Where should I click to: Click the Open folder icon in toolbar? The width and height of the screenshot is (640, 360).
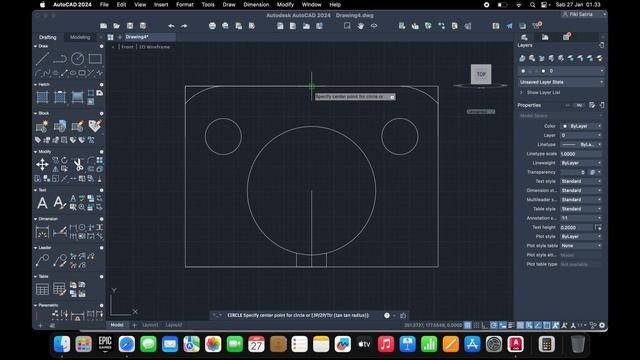[x=117, y=26]
